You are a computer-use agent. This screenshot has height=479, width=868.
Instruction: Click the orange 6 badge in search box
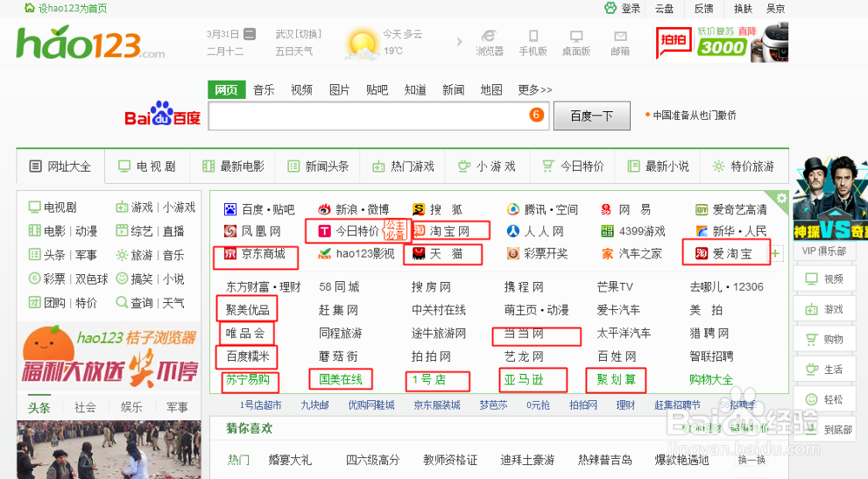click(536, 115)
